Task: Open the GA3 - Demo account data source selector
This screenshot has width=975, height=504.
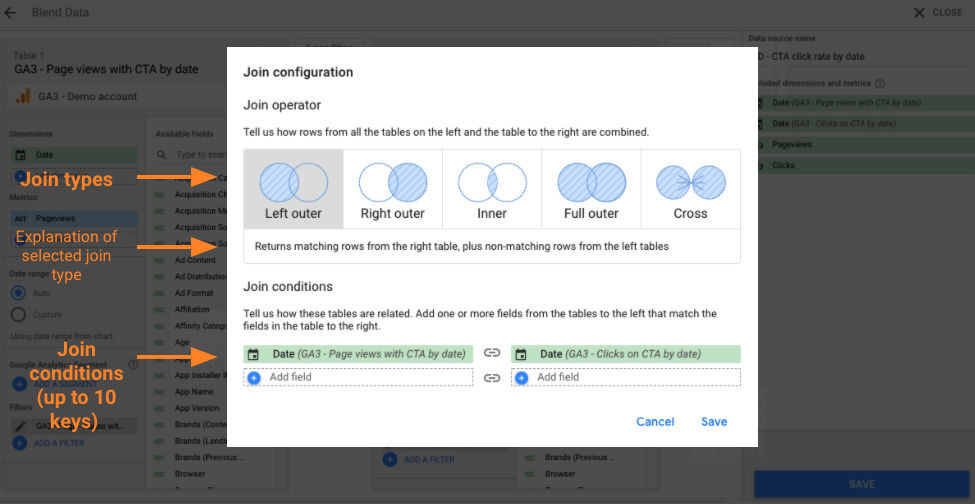Action: (119, 96)
